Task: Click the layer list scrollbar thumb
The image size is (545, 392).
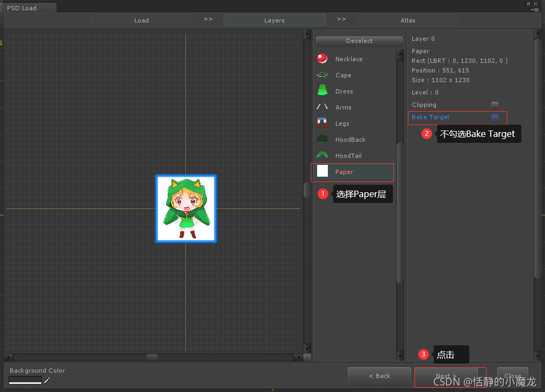Action: point(400,213)
